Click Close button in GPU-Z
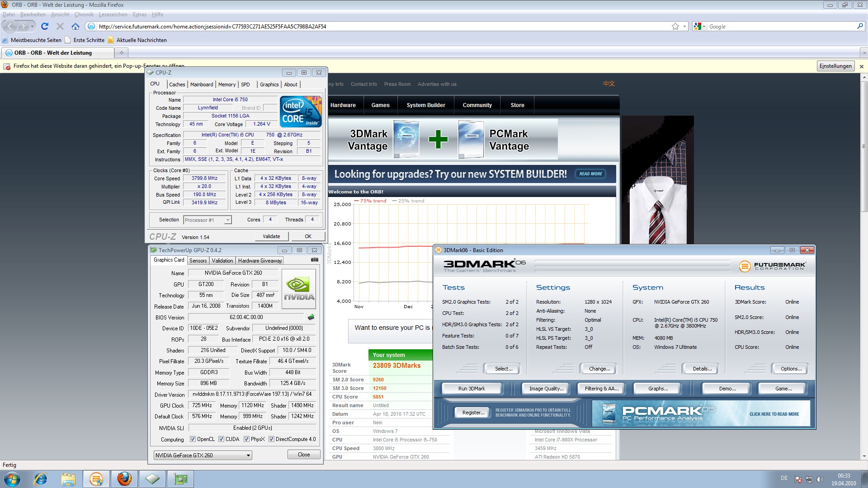Viewport: 868px width, 488px height. pyautogui.click(x=304, y=455)
